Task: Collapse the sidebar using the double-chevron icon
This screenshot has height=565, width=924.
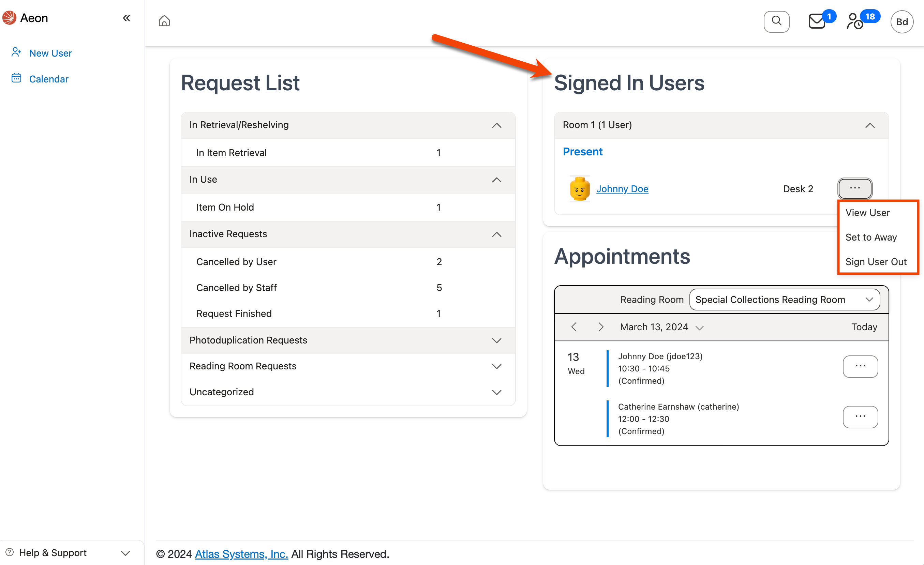Action: [x=126, y=18]
